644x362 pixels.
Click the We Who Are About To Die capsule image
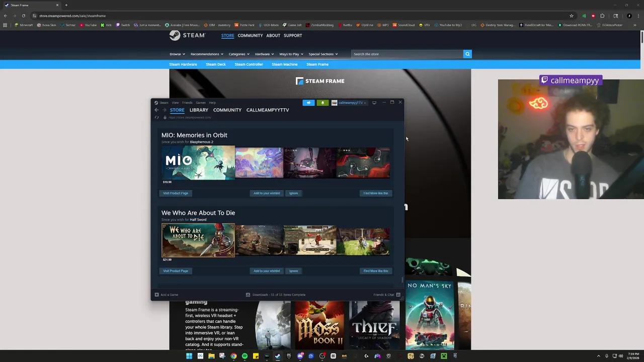click(198, 240)
